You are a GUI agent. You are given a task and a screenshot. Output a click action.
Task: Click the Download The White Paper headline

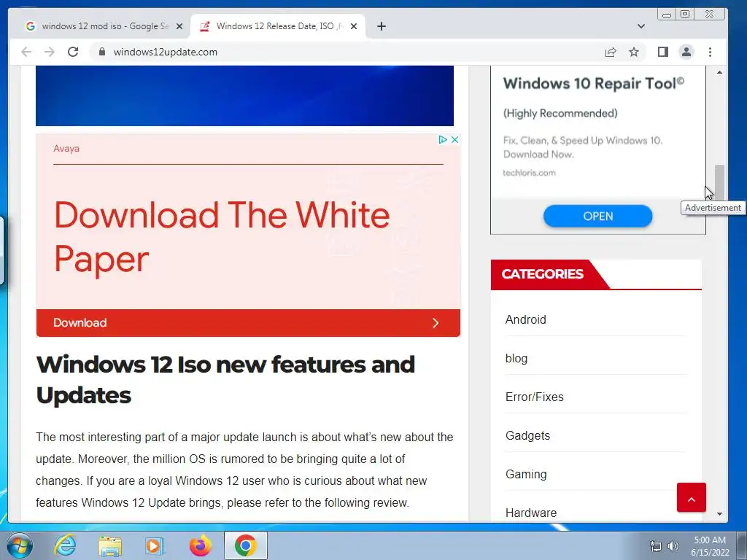222,237
